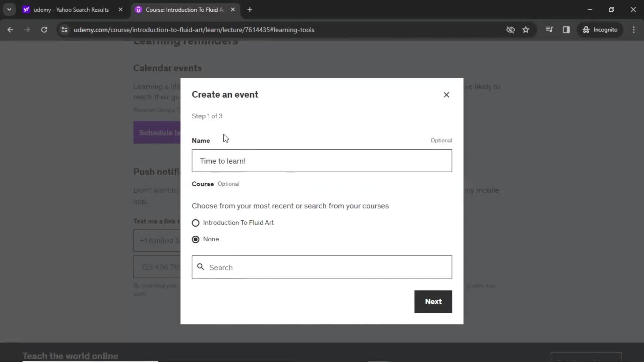Click the Name input field
The image size is (644, 362).
[x=322, y=161]
